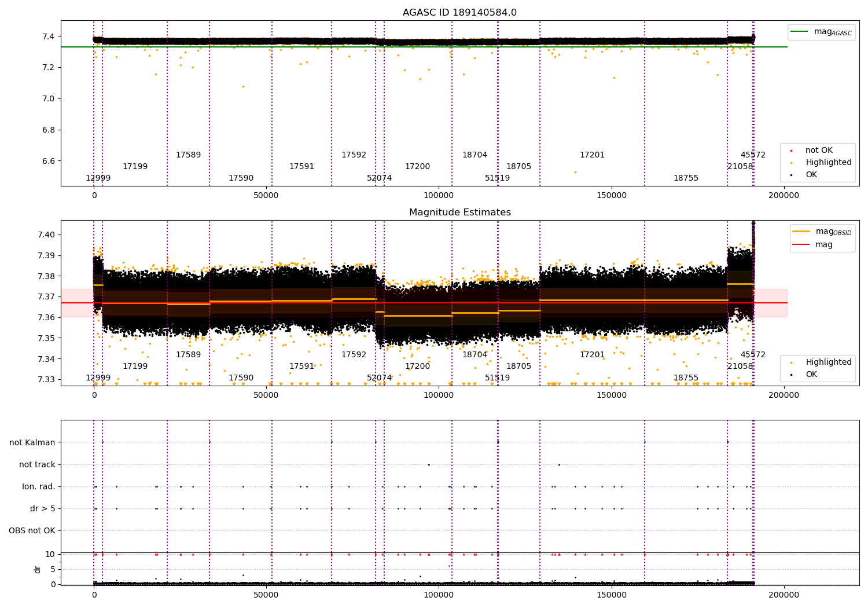Viewport: 868px width, 608px height.
Task: Click the 'AGASC ID 189140584.0' plot title
Action: (x=460, y=13)
